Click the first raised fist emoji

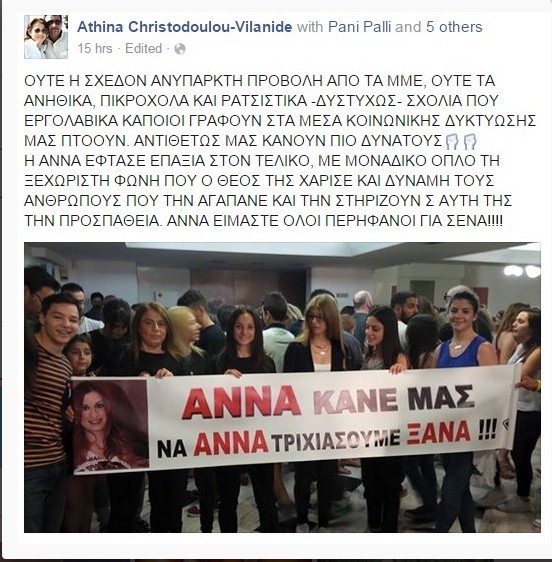(x=452, y=141)
